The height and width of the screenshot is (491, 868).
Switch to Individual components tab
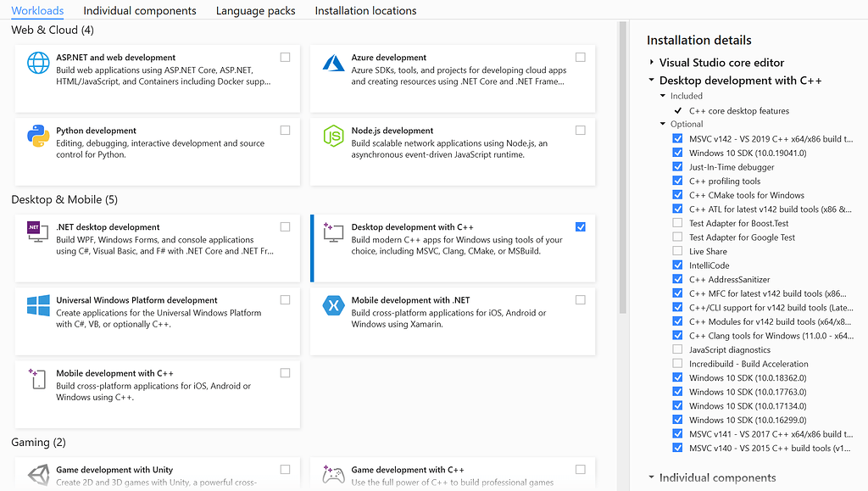point(140,11)
